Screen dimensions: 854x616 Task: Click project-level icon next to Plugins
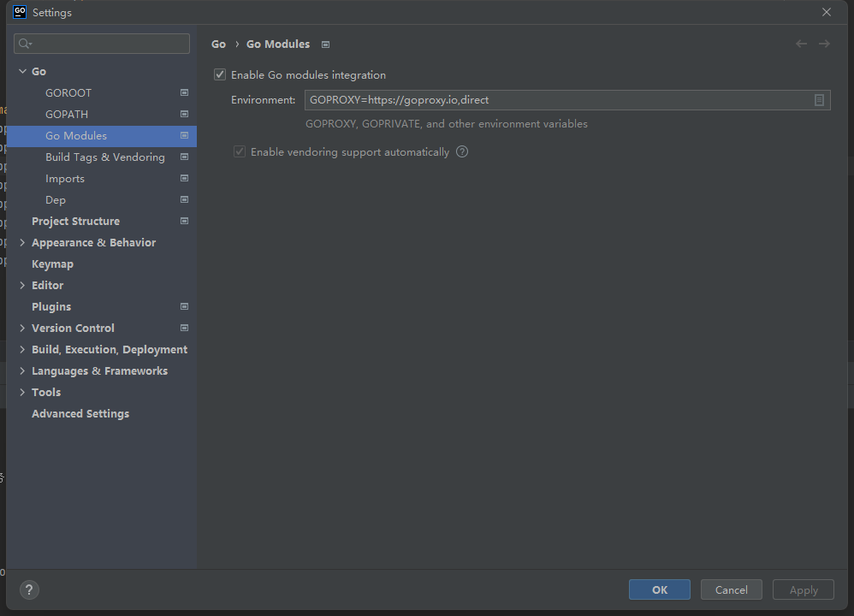[x=185, y=306]
